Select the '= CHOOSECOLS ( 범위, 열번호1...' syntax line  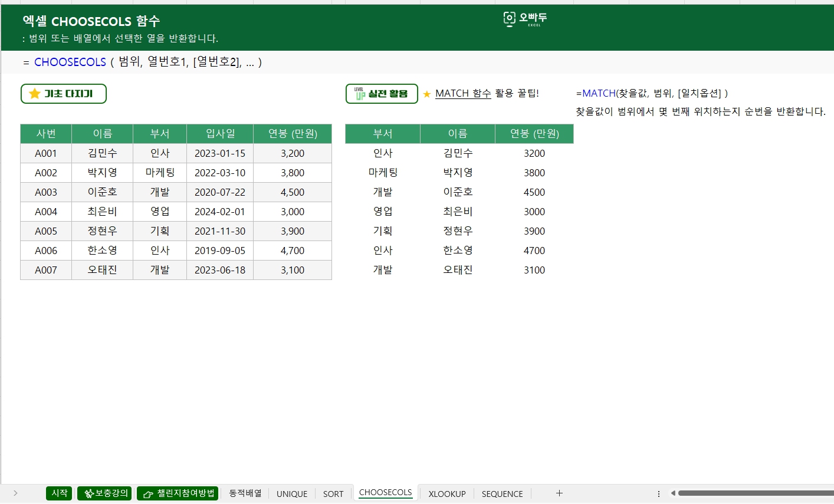(142, 62)
